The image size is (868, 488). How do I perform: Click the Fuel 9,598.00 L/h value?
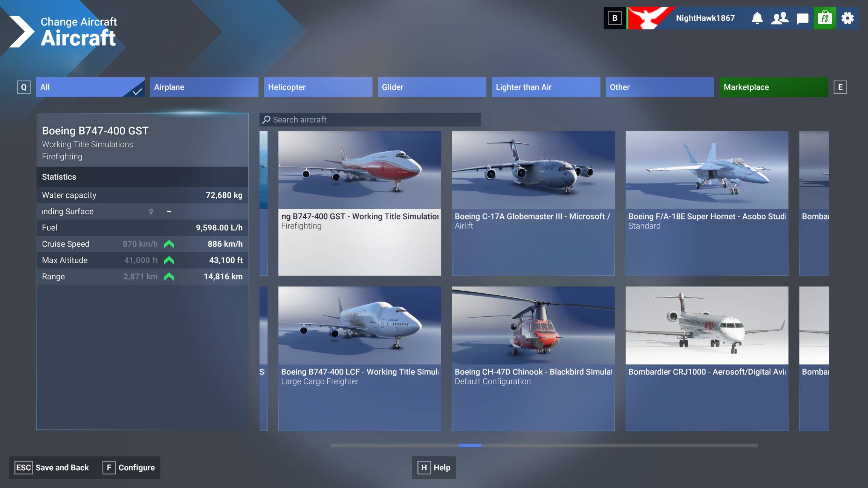point(219,228)
